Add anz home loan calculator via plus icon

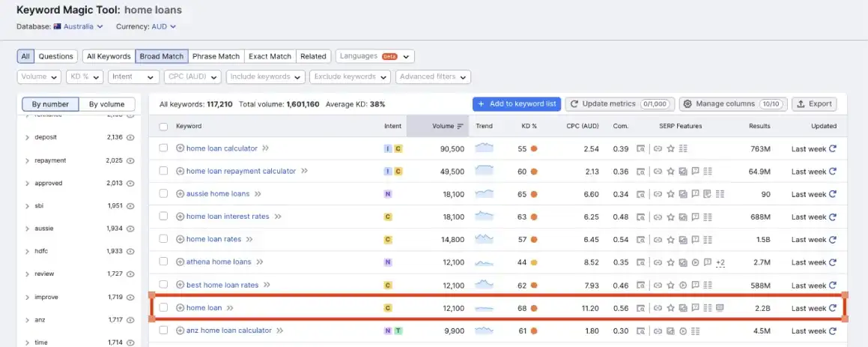pyautogui.click(x=180, y=331)
